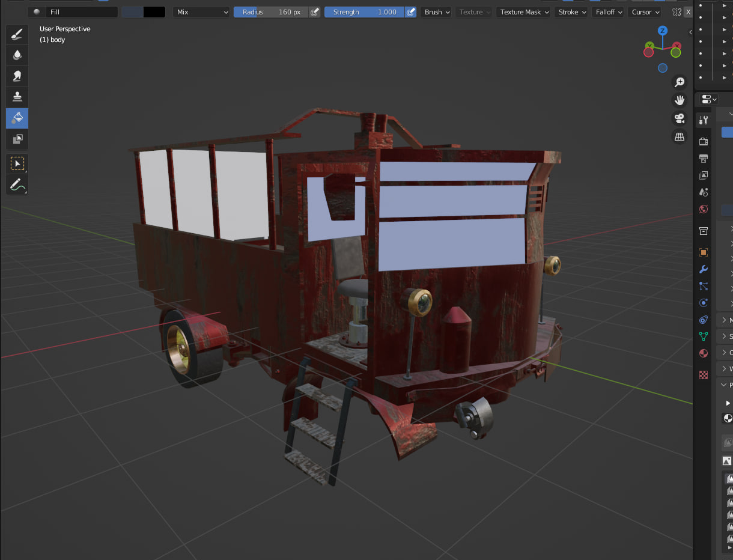The image size is (733, 560).
Task: Toggle strength pressure sensitivity
Action: tap(411, 12)
